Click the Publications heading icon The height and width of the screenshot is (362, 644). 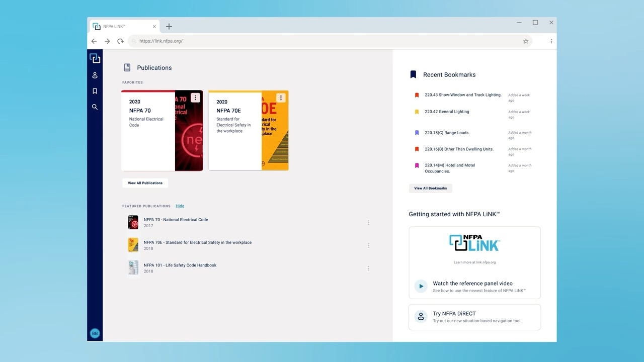(x=127, y=67)
